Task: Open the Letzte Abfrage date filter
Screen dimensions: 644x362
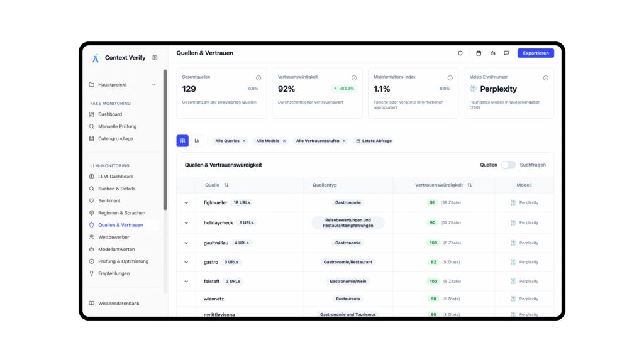Action: [375, 141]
